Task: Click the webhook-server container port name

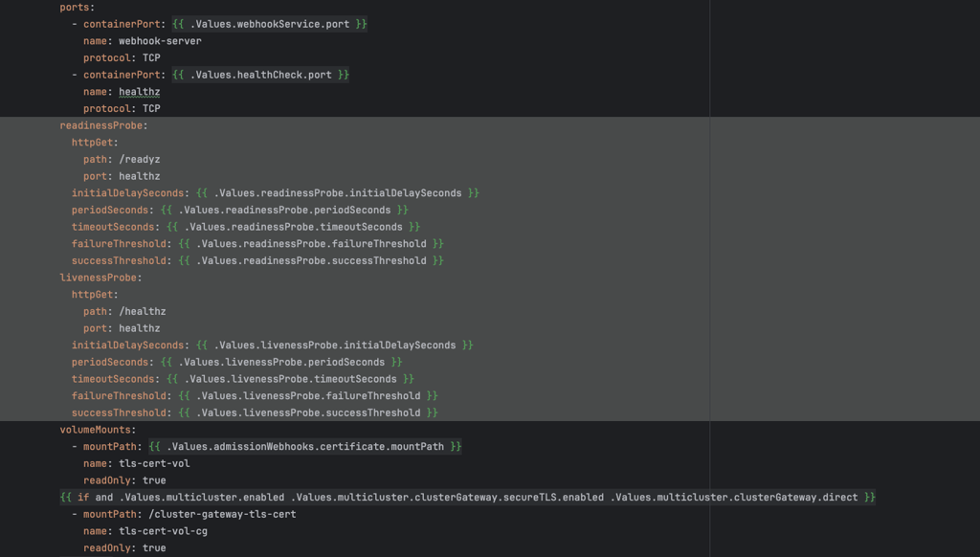Action: pos(160,40)
